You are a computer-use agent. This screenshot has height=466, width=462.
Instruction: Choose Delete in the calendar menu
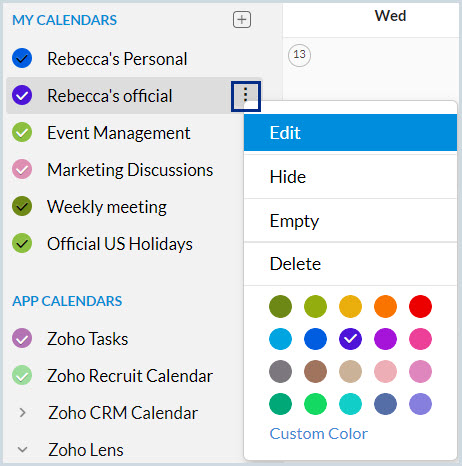tap(350, 264)
